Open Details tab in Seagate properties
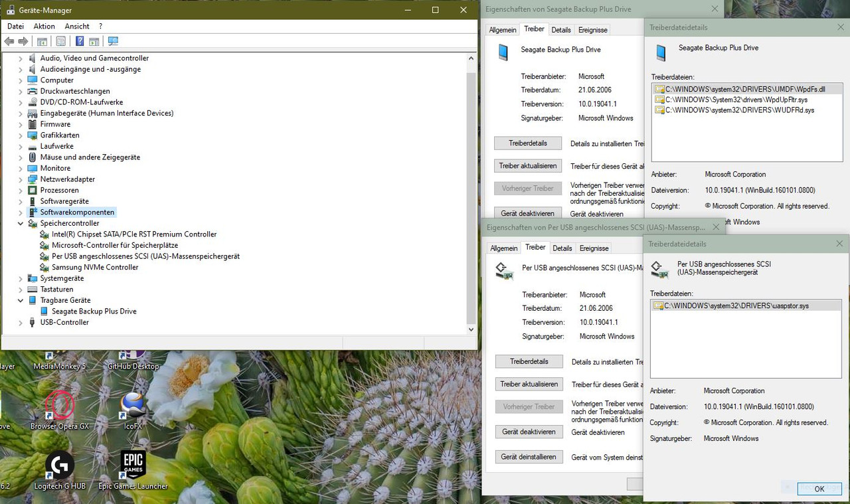The height and width of the screenshot is (504, 850). click(x=561, y=30)
